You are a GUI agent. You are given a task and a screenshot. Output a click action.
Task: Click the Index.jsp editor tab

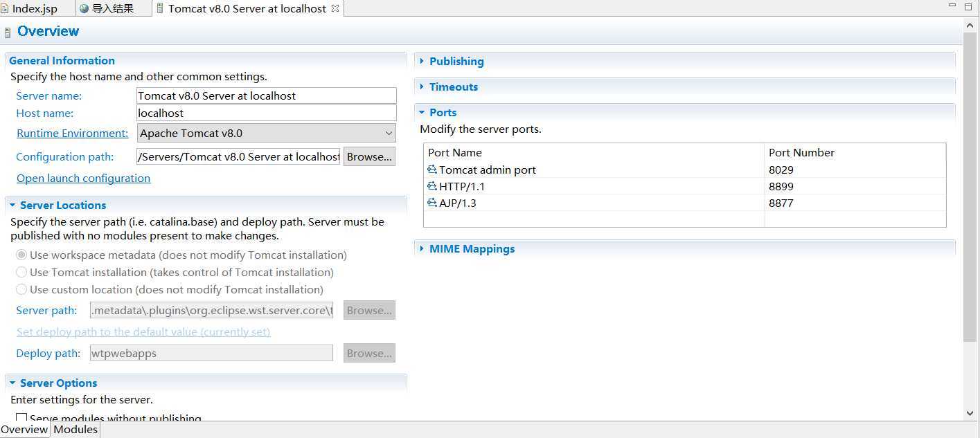pos(35,9)
